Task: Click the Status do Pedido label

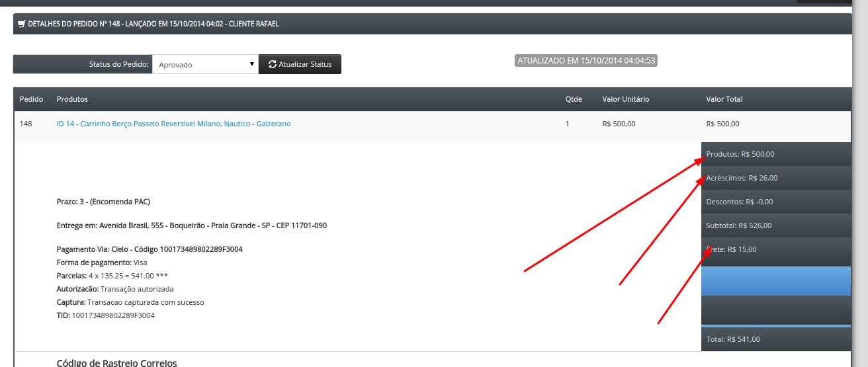Action: pos(119,64)
